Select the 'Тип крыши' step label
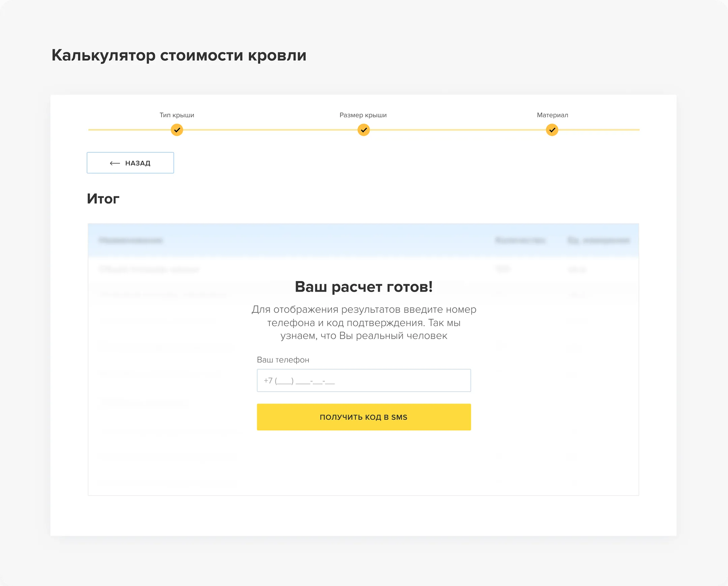This screenshot has width=728, height=586. coord(177,115)
